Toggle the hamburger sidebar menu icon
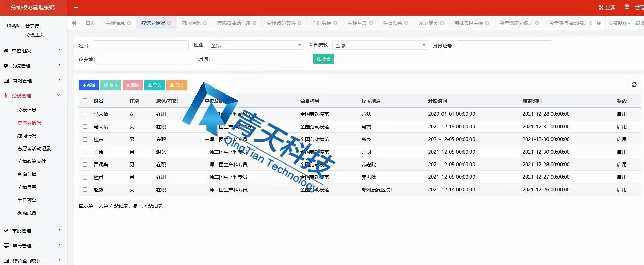644x265 pixels. pos(76,7)
